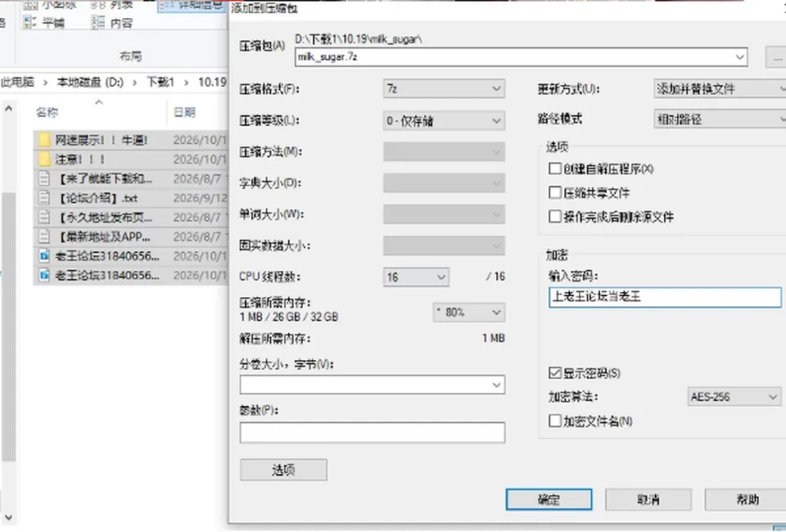
Task: Go to 本地磁盘 (D:) in the breadcrumb
Action: click(x=90, y=82)
